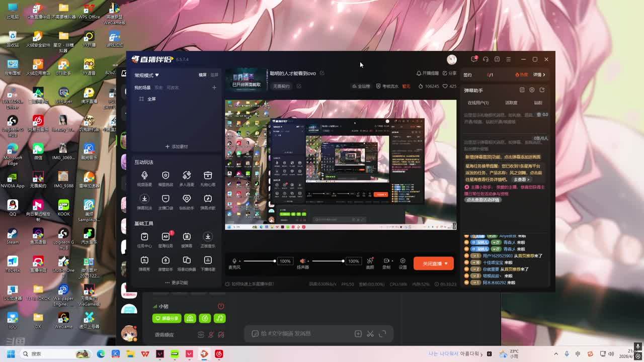Select the 活跃度 tab in 弹幕助手

(511, 103)
